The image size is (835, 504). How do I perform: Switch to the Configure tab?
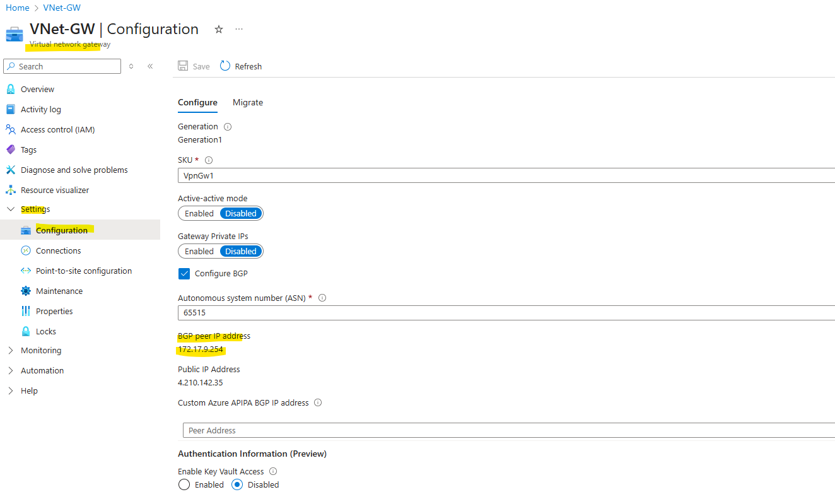click(197, 102)
